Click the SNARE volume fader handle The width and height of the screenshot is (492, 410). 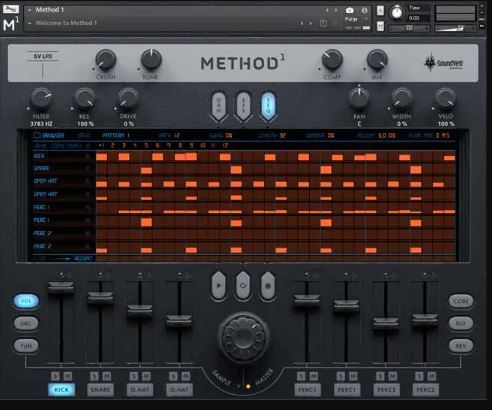(x=100, y=297)
